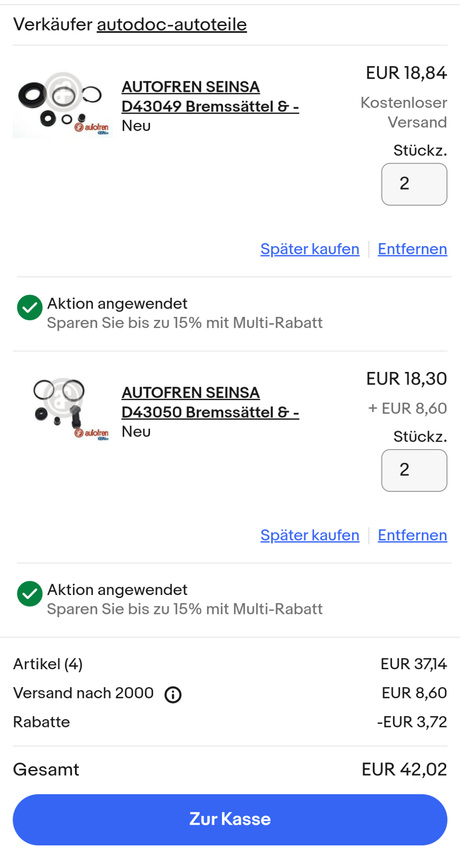Click the shipping info icon beside Versand nach 2000
The height and width of the screenshot is (868, 460).
tap(173, 694)
